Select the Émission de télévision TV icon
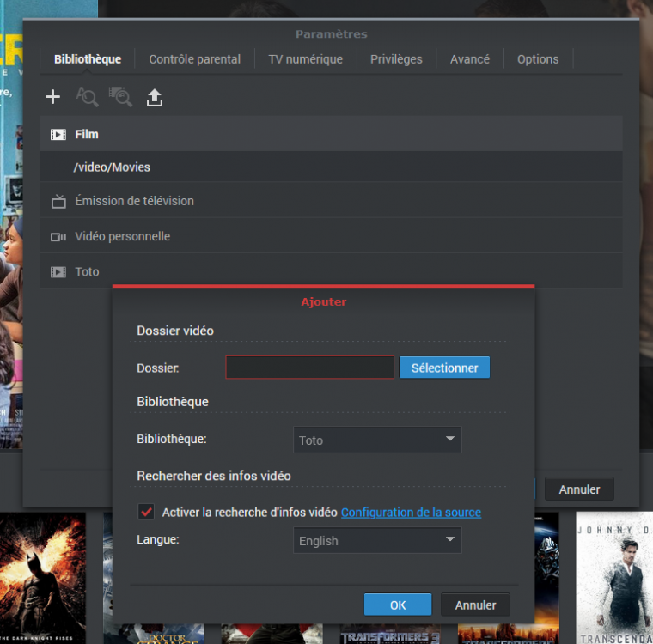The height and width of the screenshot is (644, 653). (x=58, y=202)
